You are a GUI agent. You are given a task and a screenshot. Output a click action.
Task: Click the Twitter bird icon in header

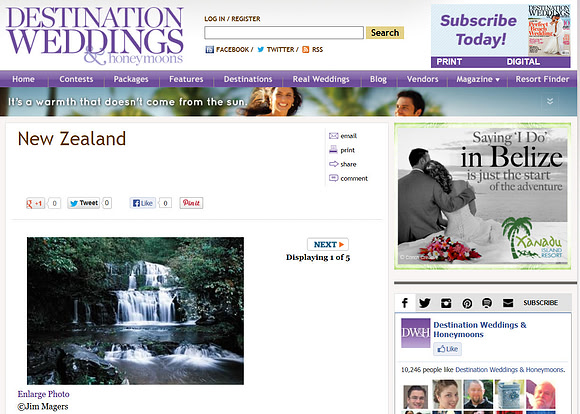(261, 50)
